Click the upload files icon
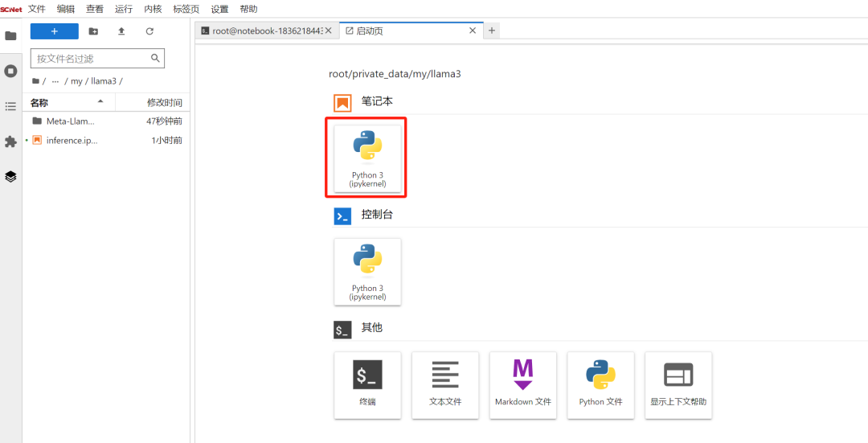This screenshot has width=868, height=443. [x=121, y=31]
